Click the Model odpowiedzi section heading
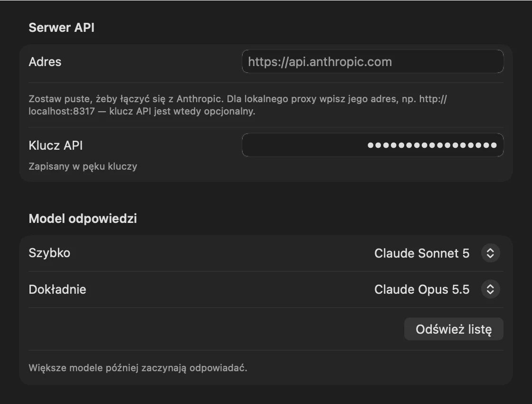Image resolution: width=532 pixels, height=404 pixels. click(x=83, y=219)
